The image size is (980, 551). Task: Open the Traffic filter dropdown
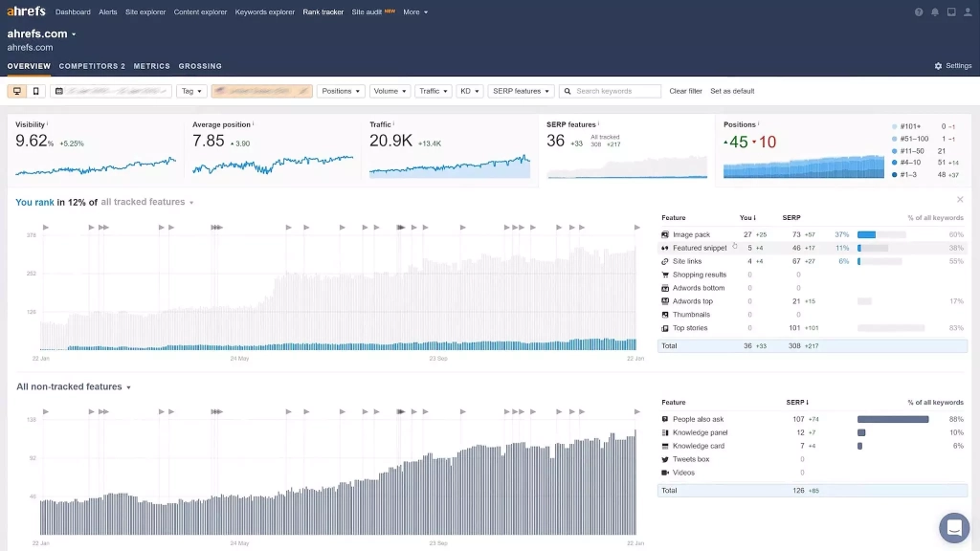434,91
